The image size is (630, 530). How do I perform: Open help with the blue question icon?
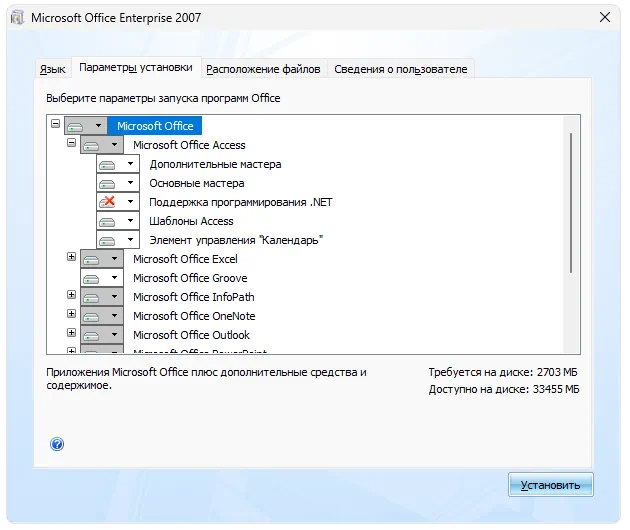tap(57, 444)
